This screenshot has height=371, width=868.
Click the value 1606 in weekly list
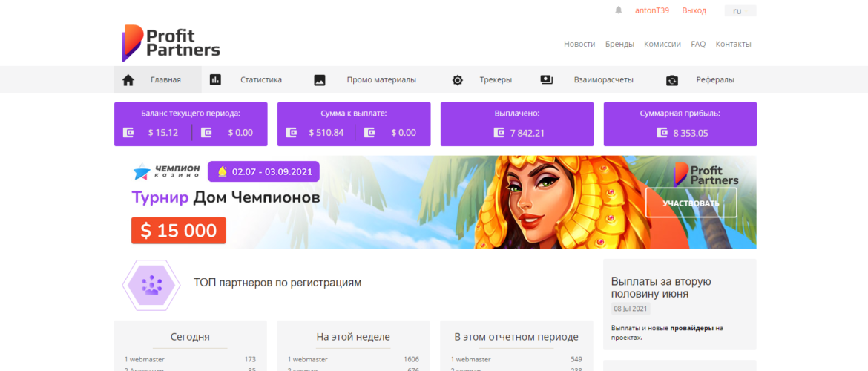(x=411, y=359)
